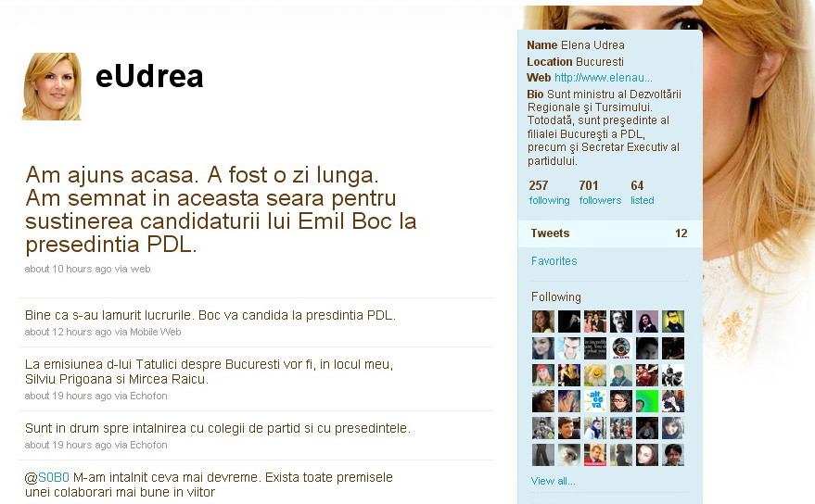Click the Bio text 'Sunt ministru al Dezvoltării'
This screenshot has height=504, width=815.
pos(604,127)
